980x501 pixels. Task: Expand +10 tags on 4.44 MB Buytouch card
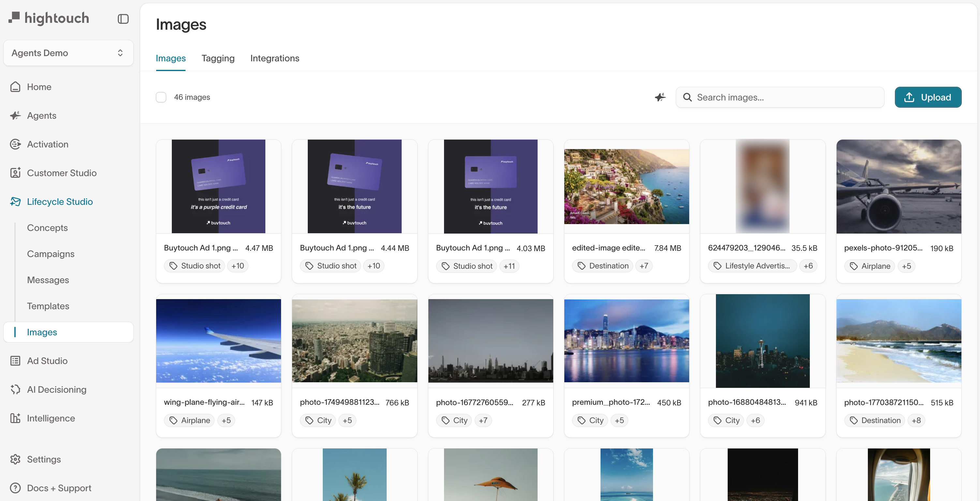374,266
